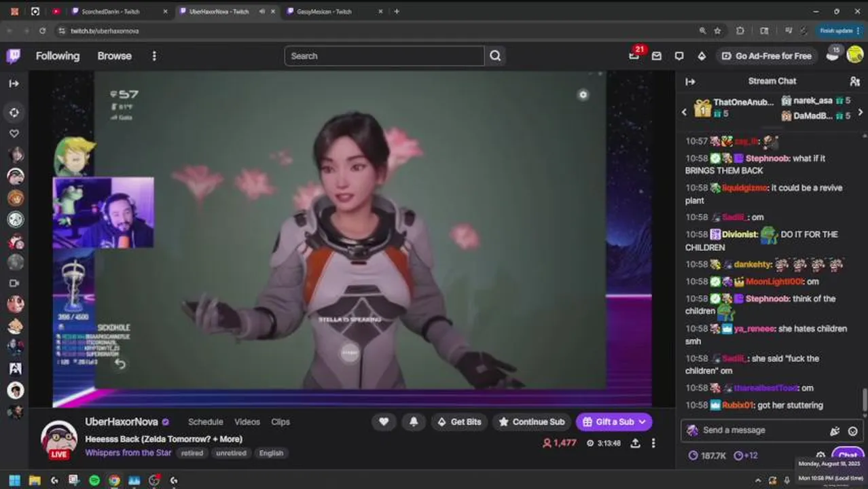Open the Twitch notifications inbox envelope

coord(656,56)
